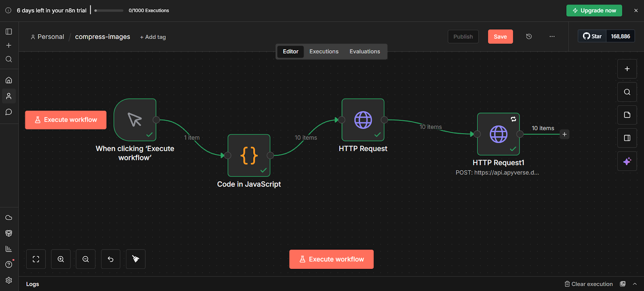644x291 pixels.
Task: Click the zoom to fit canvas icon
Action: [x=36, y=259]
